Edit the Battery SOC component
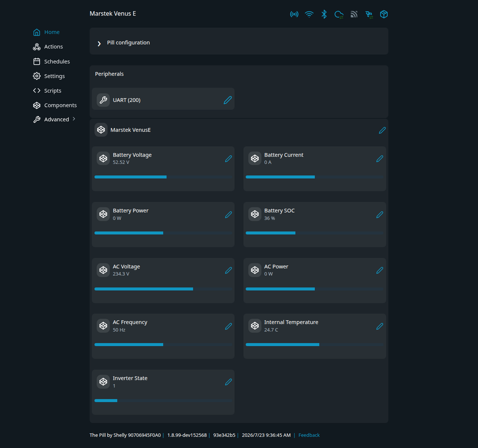Image resolution: width=478 pixels, height=448 pixels. (380, 215)
